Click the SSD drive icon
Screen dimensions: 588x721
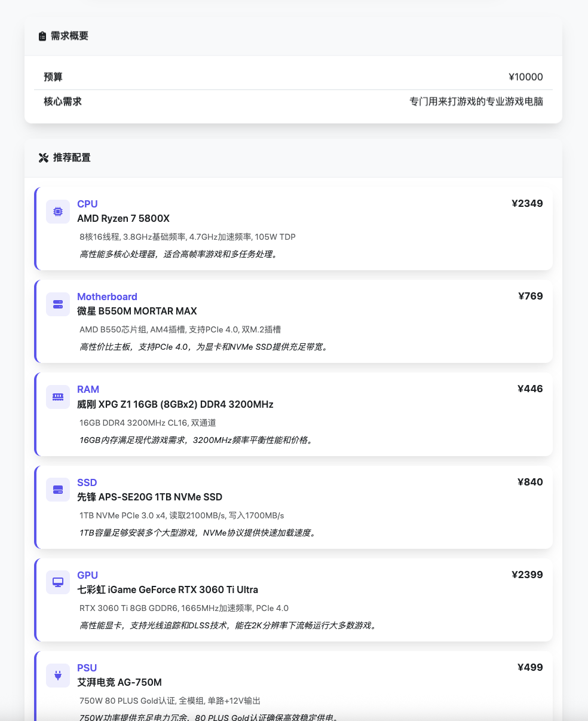(x=58, y=490)
